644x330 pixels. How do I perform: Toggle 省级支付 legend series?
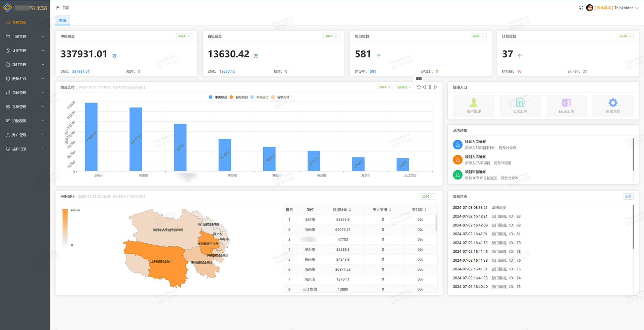(280, 97)
